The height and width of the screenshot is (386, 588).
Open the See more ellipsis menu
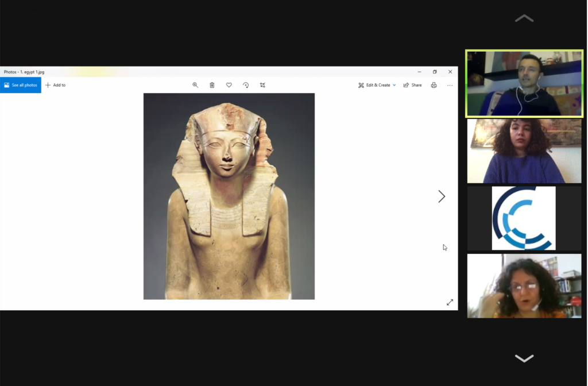tap(450, 85)
